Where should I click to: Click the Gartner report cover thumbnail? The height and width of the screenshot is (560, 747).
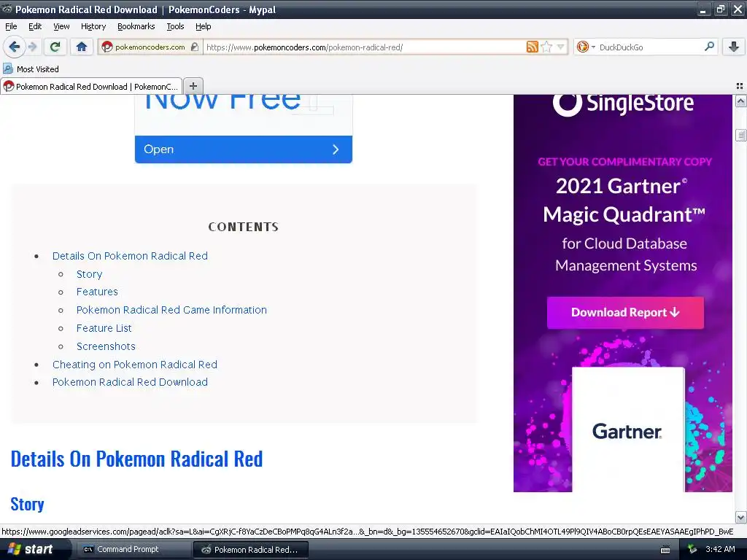tap(627, 429)
